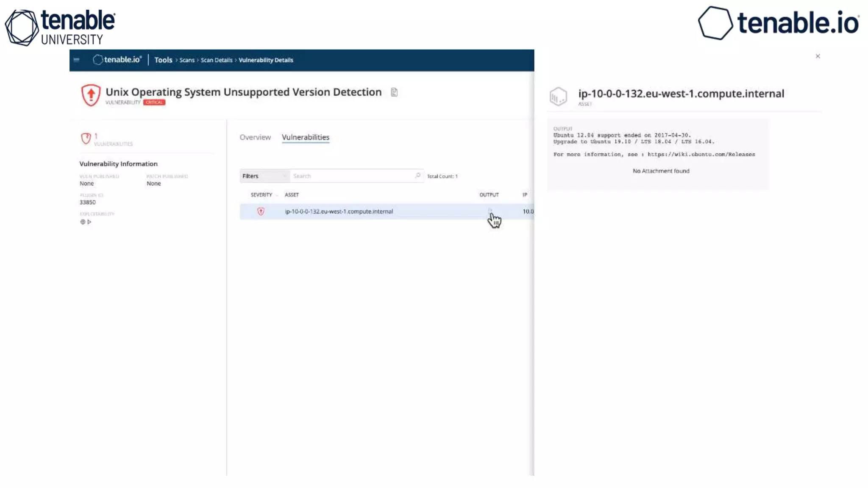The width and height of the screenshot is (868, 488).
Task: Click Tools in the header
Action: pos(163,60)
